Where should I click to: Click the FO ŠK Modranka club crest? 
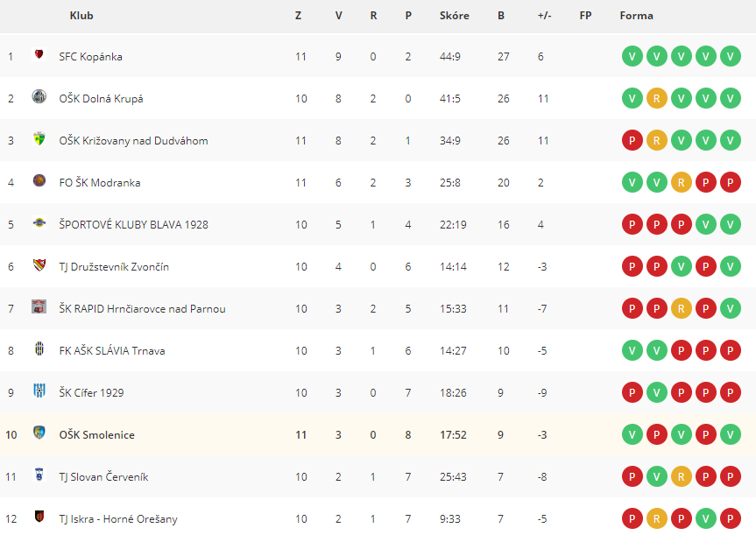(x=39, y=180)
